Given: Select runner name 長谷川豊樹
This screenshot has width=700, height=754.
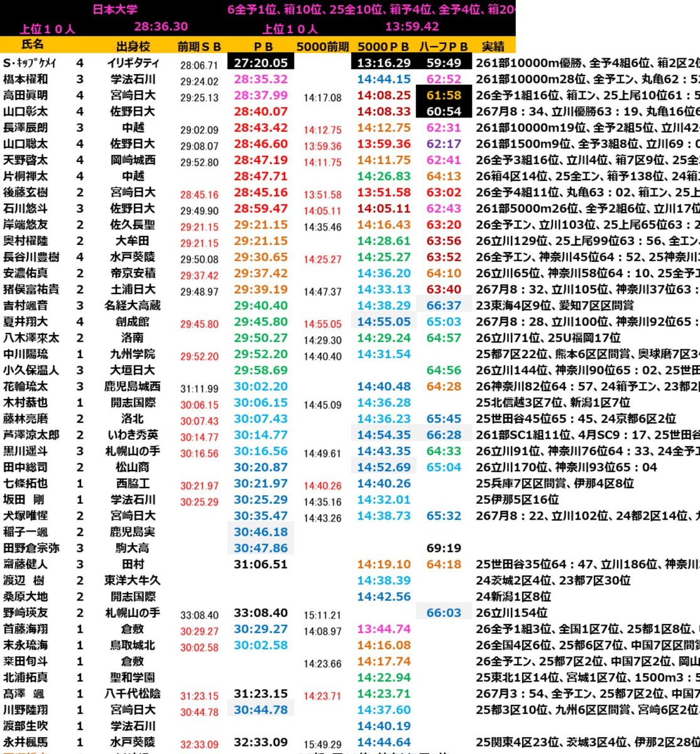Looking at the screenshot, I should tap(31, 257).
